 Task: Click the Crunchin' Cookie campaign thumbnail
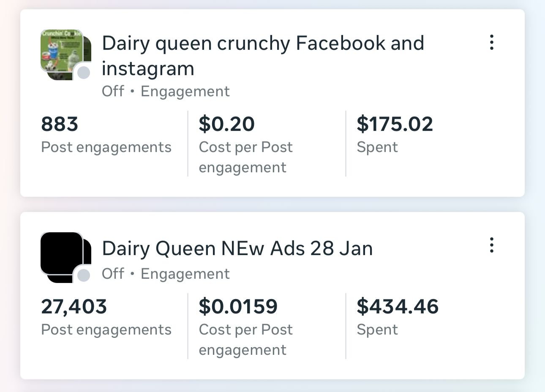coord(63,52)
